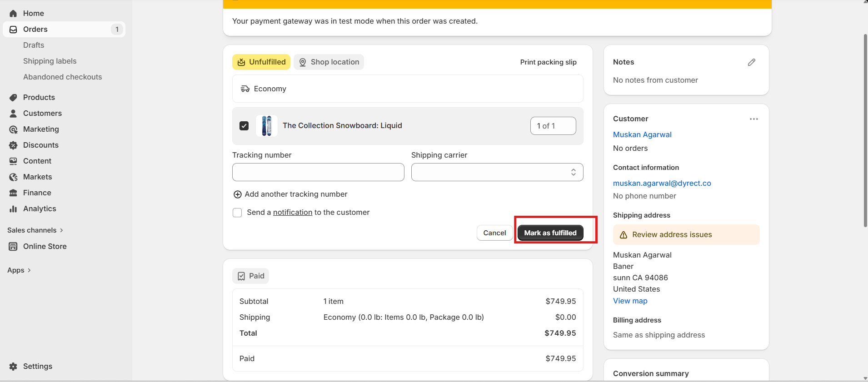Viewport: 868px width, 382px height.
Task: Focus the Tracking number field
Action: [x=318, y=172]
